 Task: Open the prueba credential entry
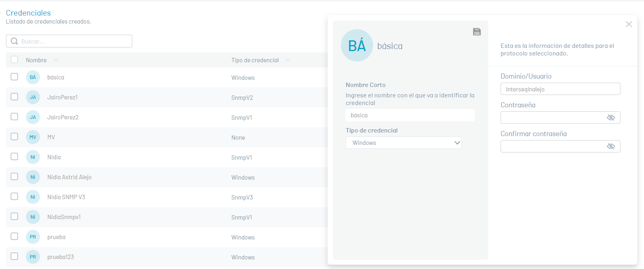(x=56, y=237)
